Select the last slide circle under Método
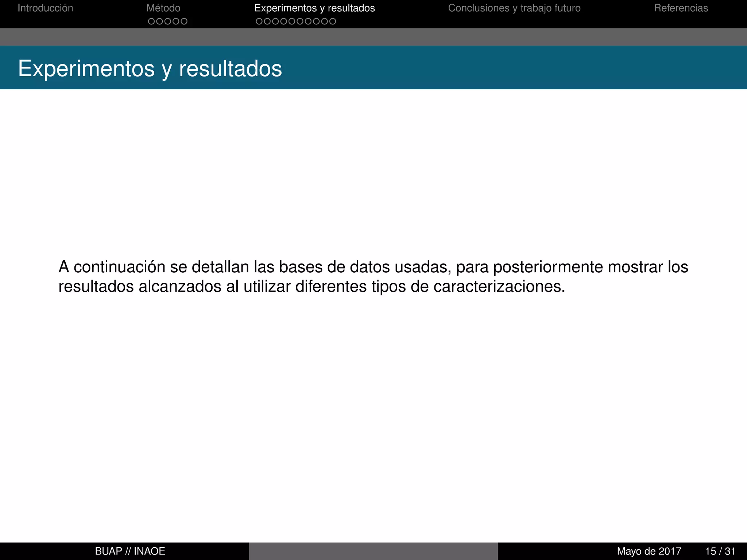Image resolution: width=747 pixels, height=560 pixels. click(x=184, y=22)
